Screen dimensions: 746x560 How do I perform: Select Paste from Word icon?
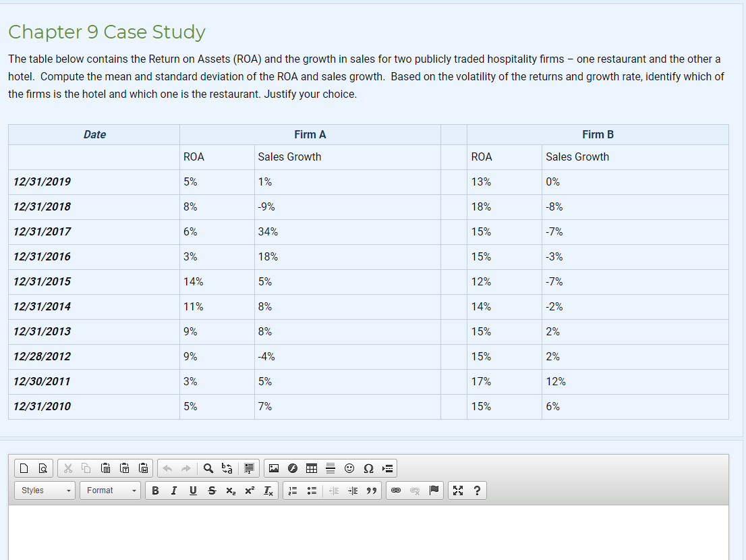pyautogui.click(x=143, y=468)
